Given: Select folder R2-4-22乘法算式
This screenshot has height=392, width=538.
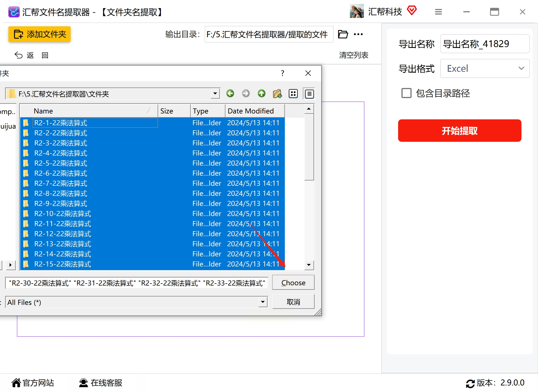Looking at the screenshot, I should coord(153,153).
